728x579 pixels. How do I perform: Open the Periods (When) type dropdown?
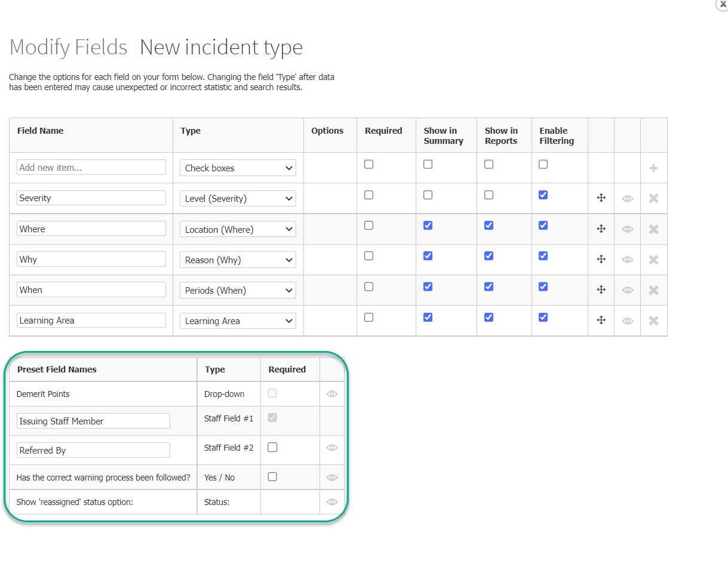click(x=238, y=289)
